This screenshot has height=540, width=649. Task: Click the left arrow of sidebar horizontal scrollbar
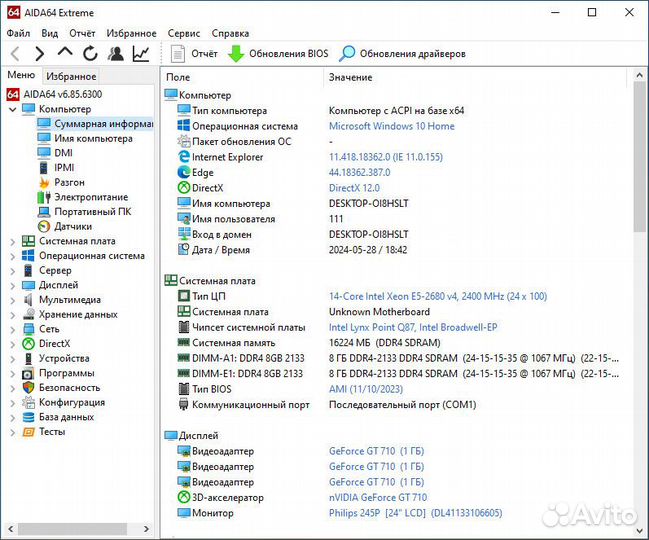[x=11, y=528]
